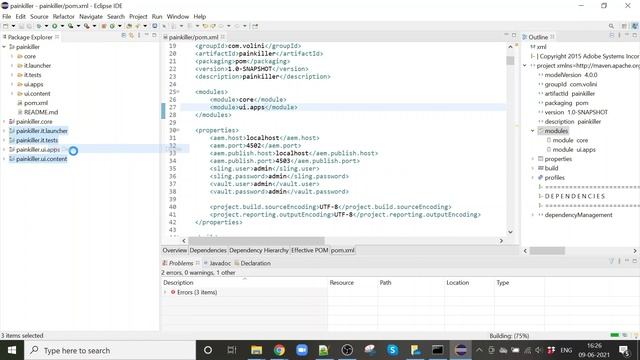Click the Problems view filter icon
Screen dimensions: 640x360
tap(611, 261)
